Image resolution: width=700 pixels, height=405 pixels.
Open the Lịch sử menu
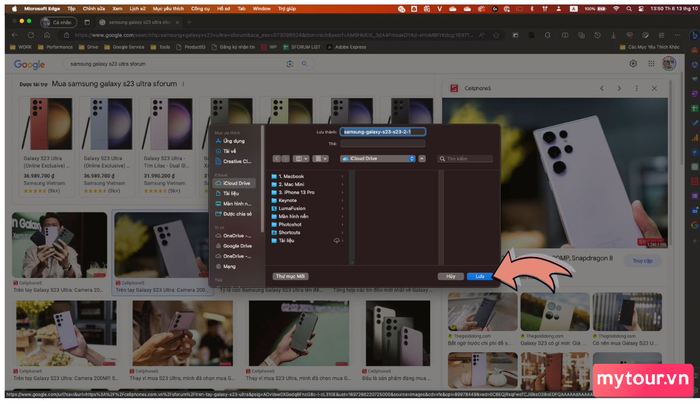tap(138, 8)
